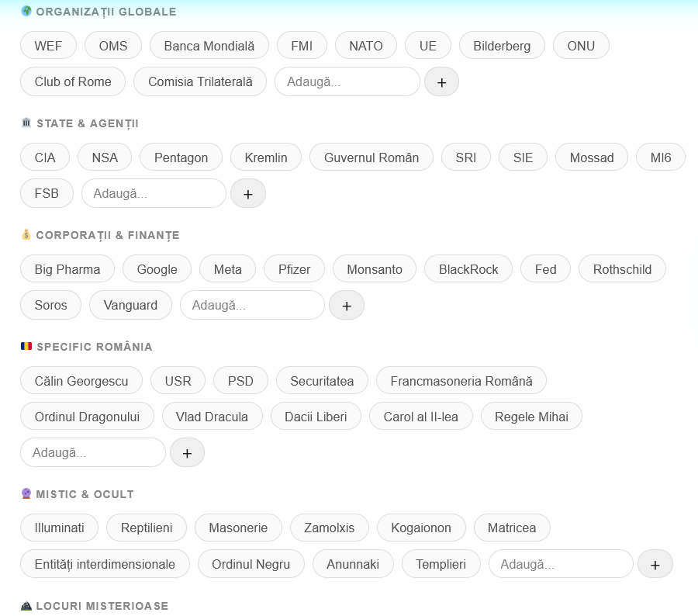
Task: Choose the Călin Georgescu chip
Action: (81, 381)
